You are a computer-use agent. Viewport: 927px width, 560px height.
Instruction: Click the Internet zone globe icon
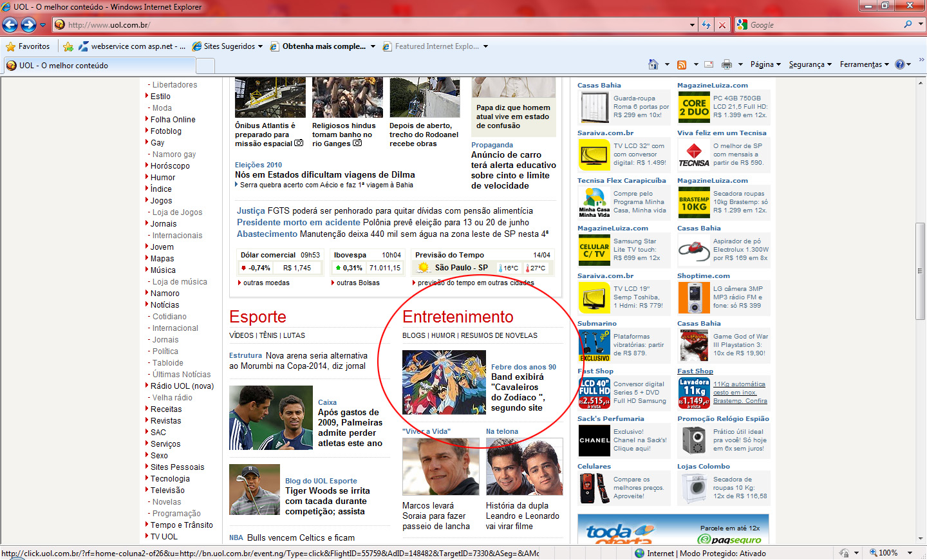(x=639, y=553)
